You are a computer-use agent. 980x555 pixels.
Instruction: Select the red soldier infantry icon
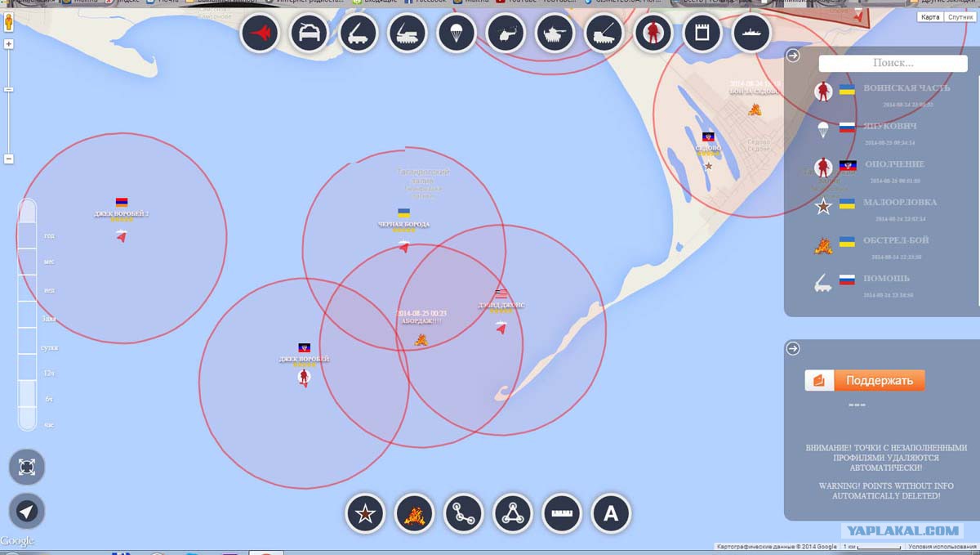tap(653, 34)
